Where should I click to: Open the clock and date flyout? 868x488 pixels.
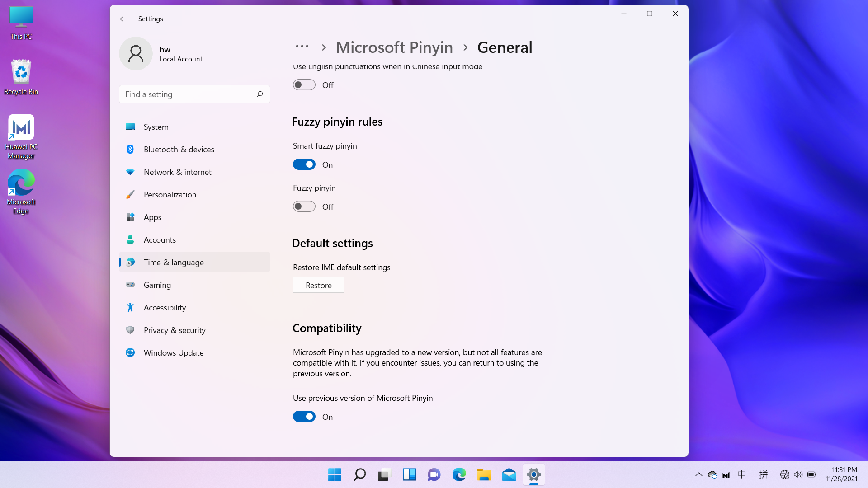tap(841, 474)
